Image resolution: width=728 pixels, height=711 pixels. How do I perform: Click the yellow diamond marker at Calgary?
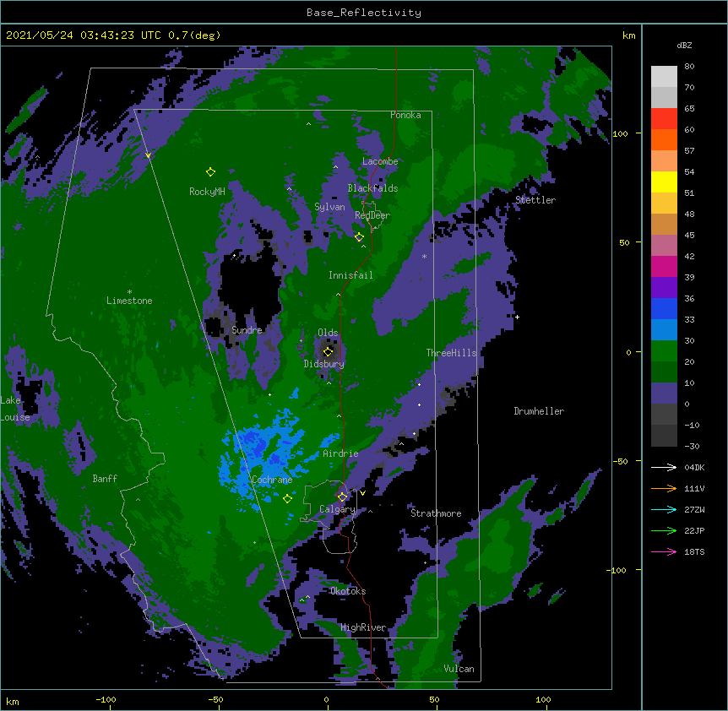click(x=342, y=497)
